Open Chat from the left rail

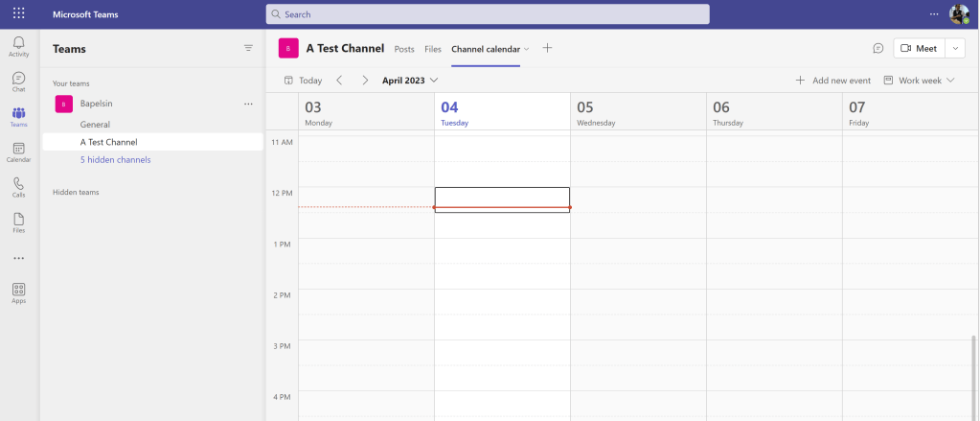click(18, 81)
